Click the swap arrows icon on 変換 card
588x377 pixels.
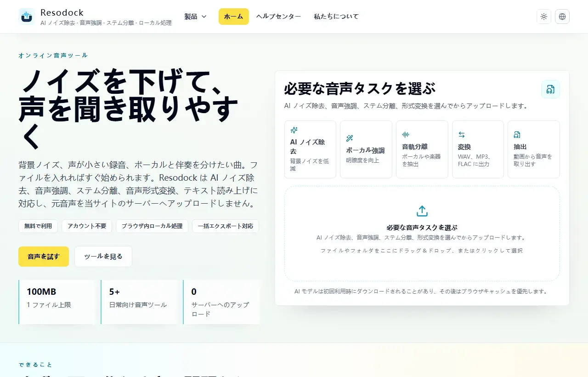point(462,135)
